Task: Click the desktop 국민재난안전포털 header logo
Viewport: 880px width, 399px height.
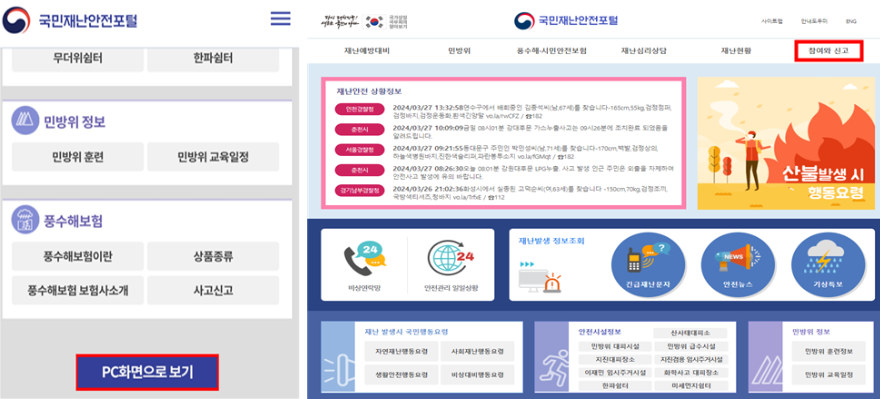Action: (x=566, y=21)
